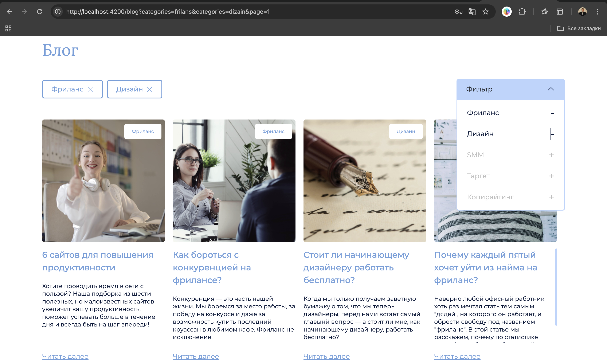607x364 pixels.
Task: Open the Chrome three-dot menu
Action: [598, 12]
